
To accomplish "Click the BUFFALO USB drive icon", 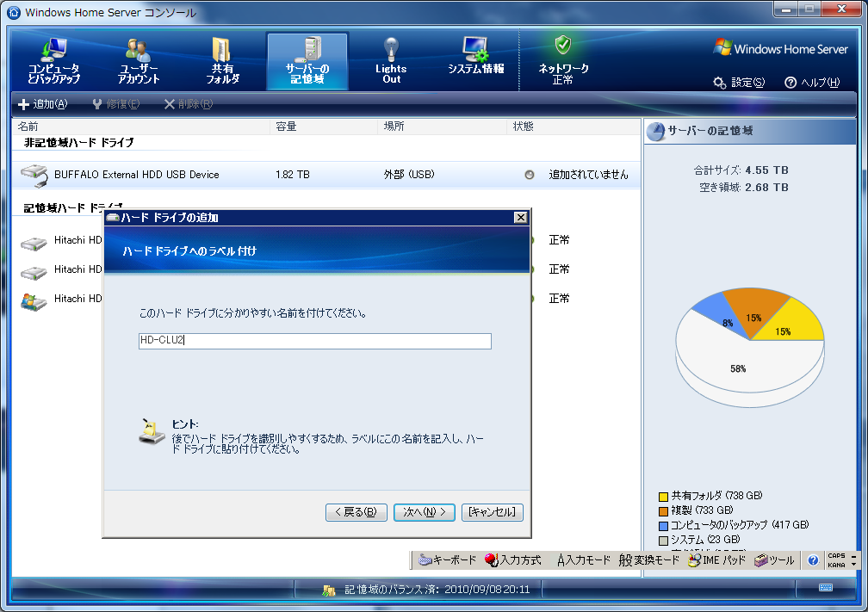I will tap(34, 175).
